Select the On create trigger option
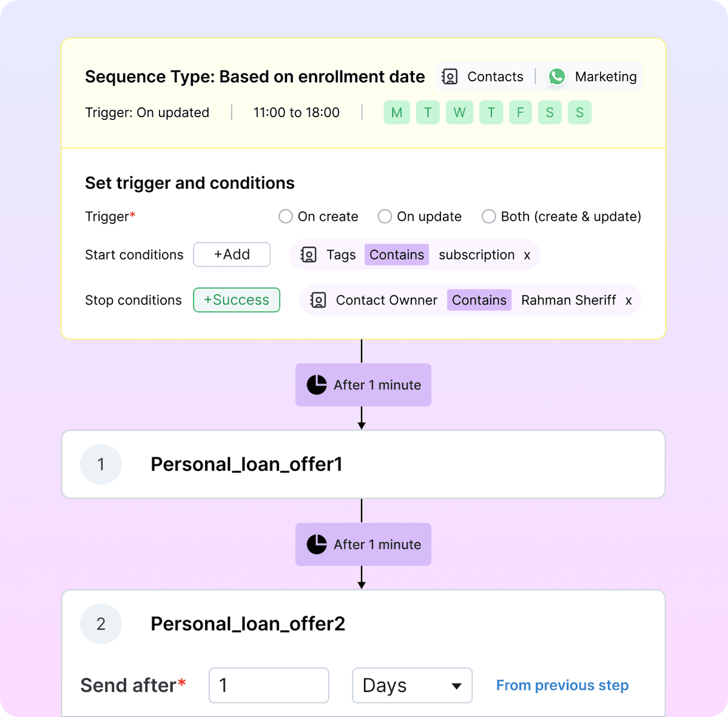Image resolution: width=728 pixels, height=717 pixels. click(x=285, y=217)
